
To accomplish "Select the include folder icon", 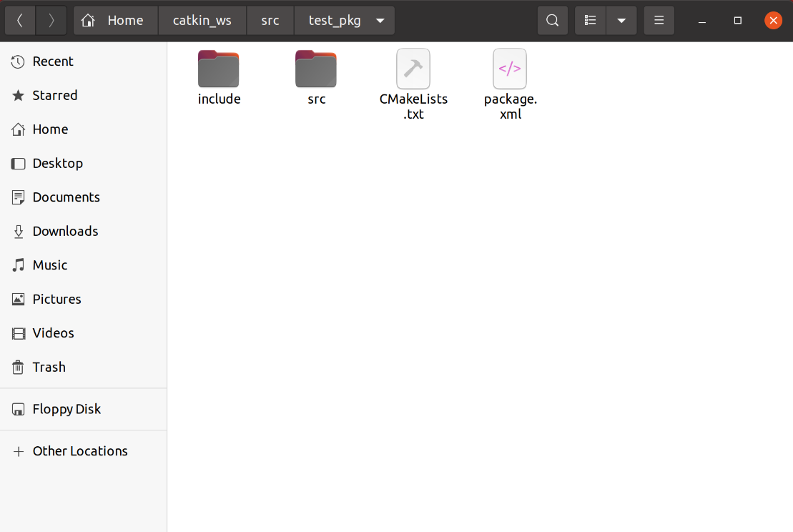I will (x=219, y=69).
